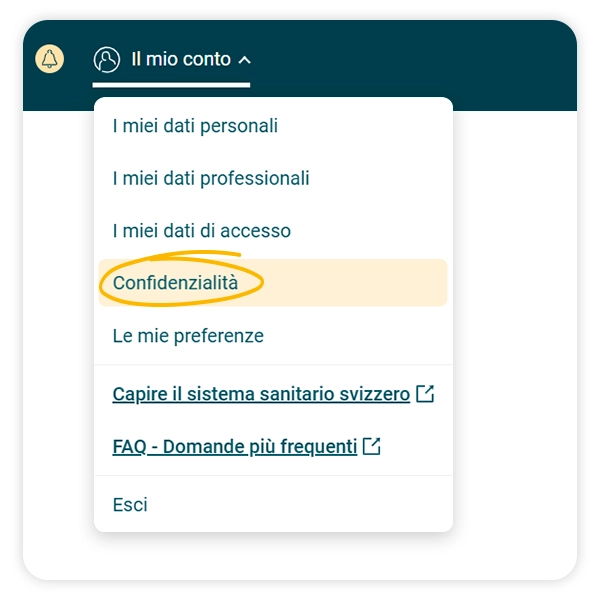Click the external link icon beside Capire il sistema

(x=425, y=394)
